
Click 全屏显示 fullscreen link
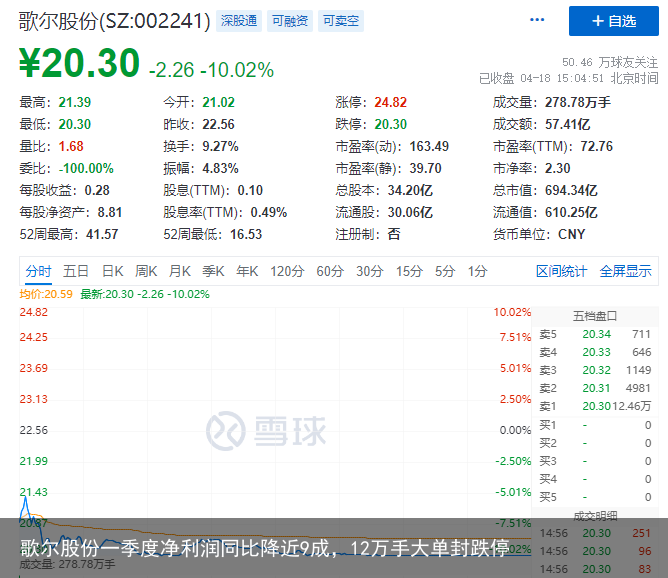pos(625,271)
